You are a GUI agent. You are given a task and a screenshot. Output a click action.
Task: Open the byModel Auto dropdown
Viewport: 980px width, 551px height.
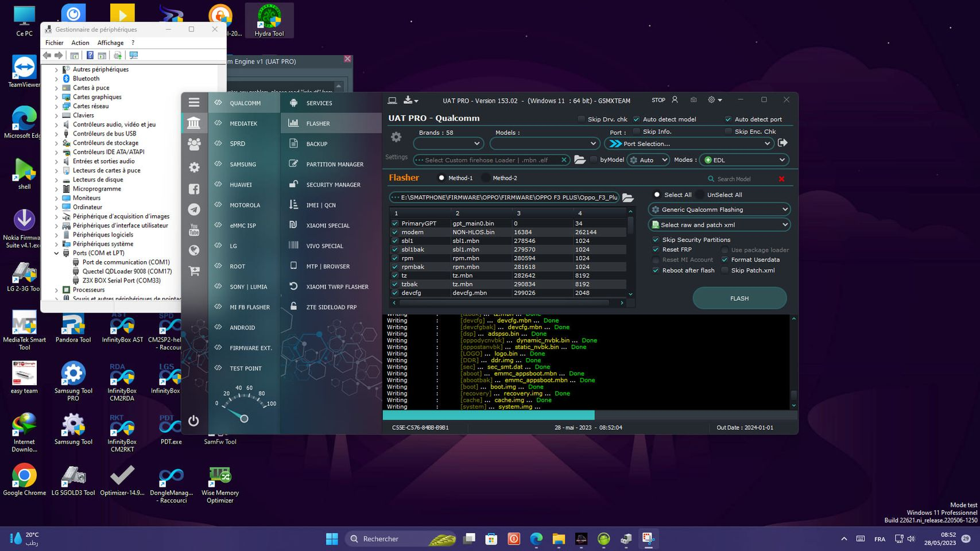(x=648, y=160)
